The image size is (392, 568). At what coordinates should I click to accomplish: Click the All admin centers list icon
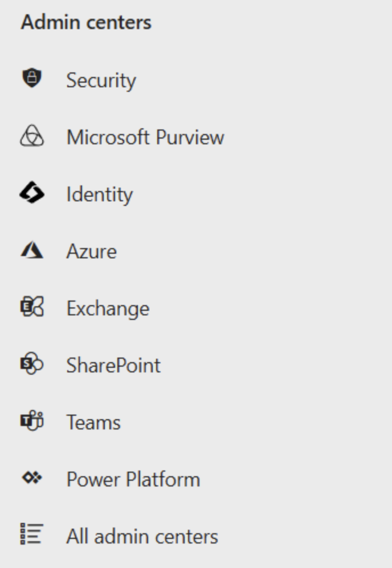click(32, 534)
